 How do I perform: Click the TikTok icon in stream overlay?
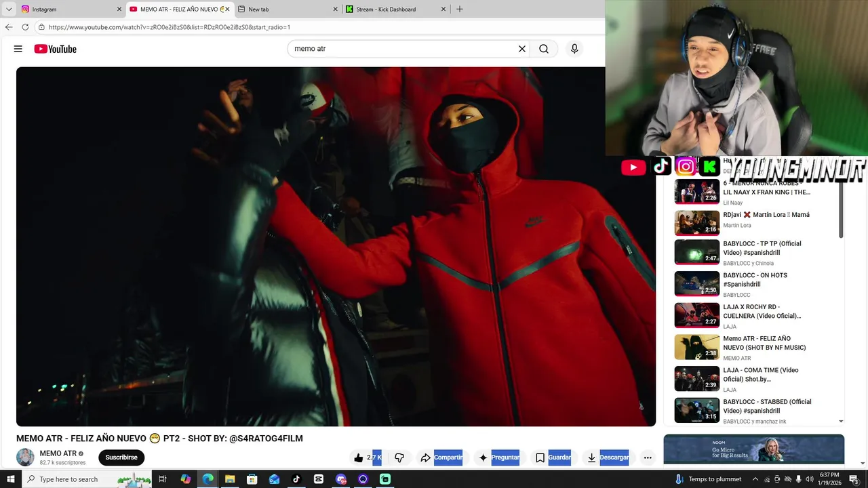[662, 166]
